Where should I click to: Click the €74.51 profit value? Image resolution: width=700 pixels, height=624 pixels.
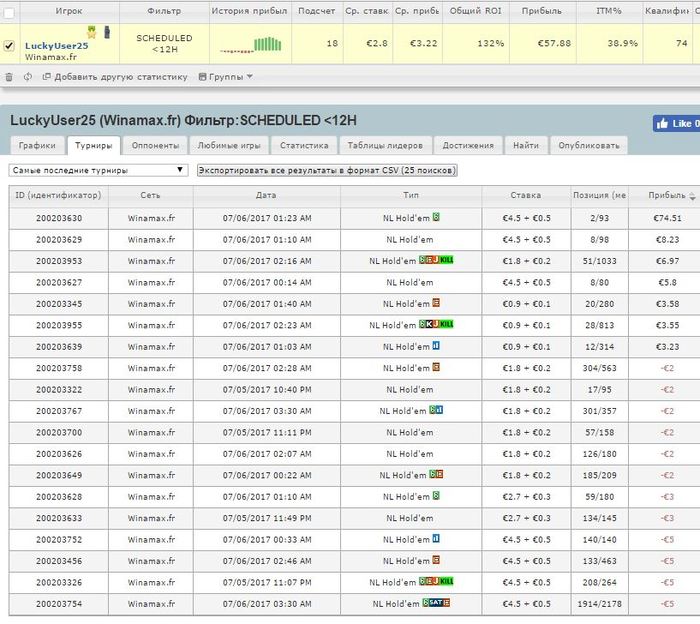[x=667, y=218]
